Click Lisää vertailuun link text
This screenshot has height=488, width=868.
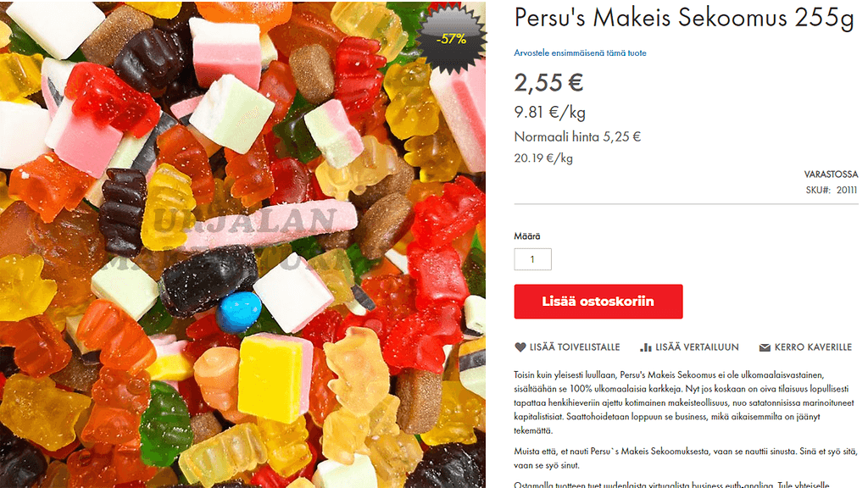tap(697, 347)
